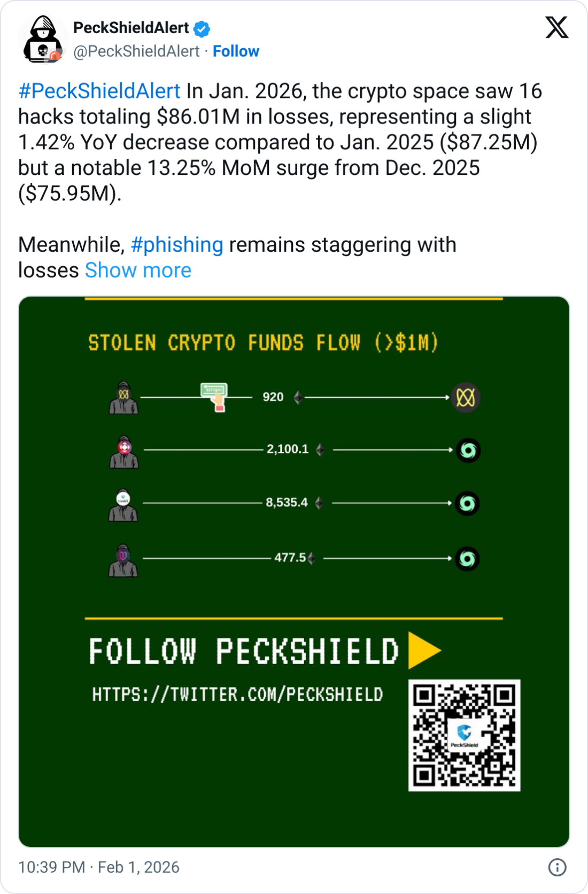Click the destination logo after 920
This screenshot has height=894, width=588.
point(466,398)
